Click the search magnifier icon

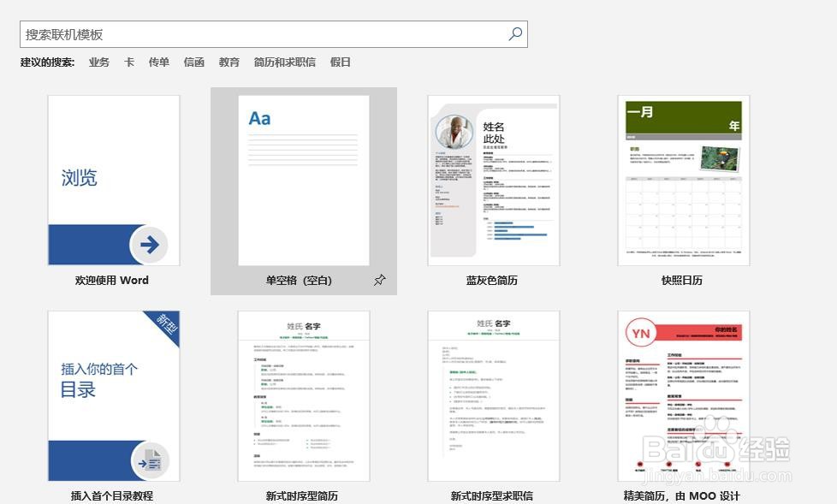[x=514, y=33]
